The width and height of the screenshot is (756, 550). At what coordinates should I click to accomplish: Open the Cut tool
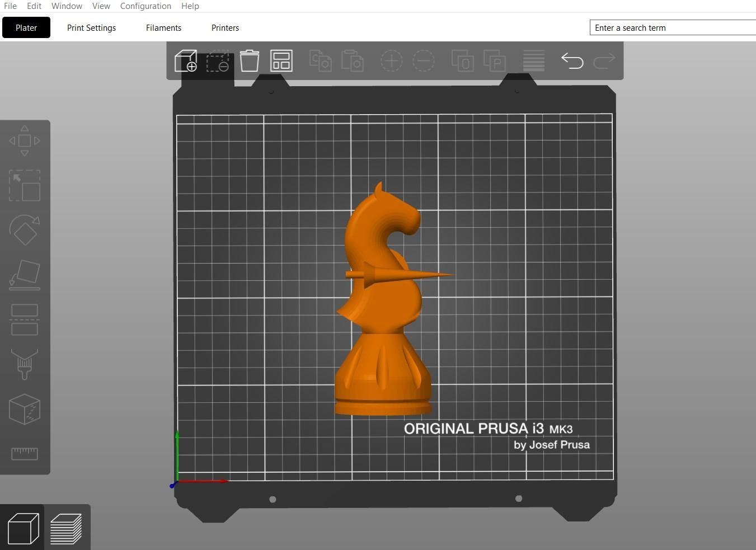coord(25,319)
